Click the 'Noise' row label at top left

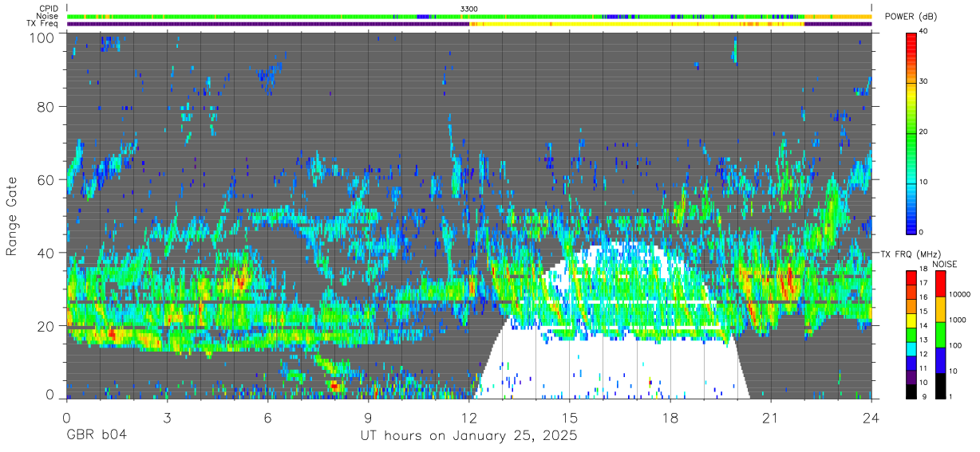pos(47,16)
